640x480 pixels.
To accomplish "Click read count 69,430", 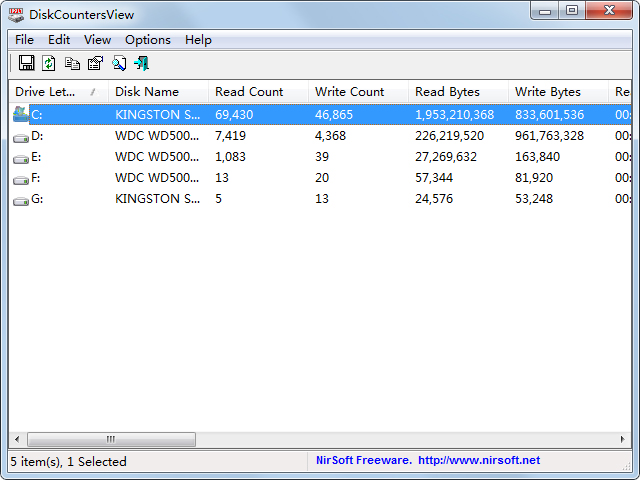I will pos(234,115).
